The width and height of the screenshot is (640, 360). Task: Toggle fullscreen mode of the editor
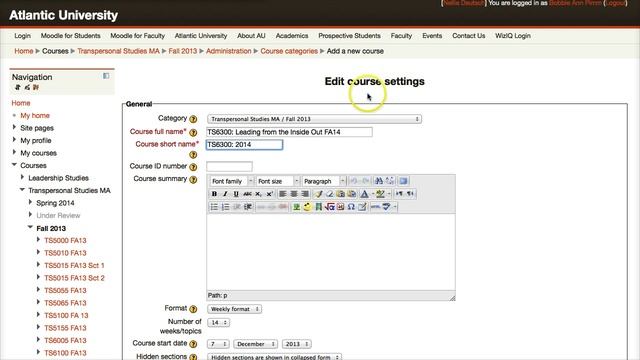point(403,181)
